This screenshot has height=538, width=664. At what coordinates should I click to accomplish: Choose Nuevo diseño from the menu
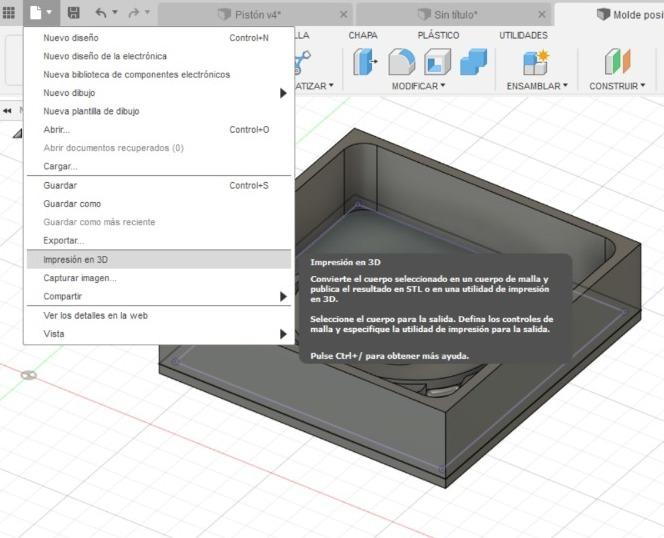pos(159,38)
